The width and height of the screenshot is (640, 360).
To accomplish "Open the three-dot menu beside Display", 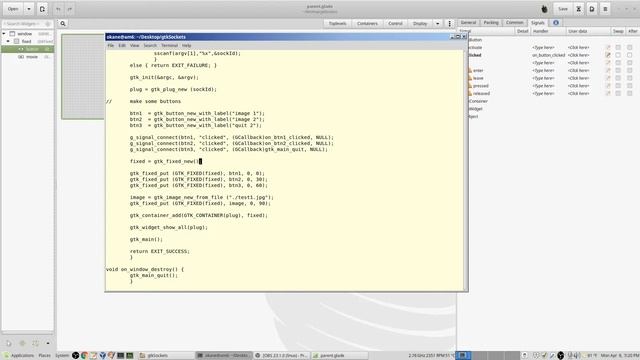I will coord(449,24).
